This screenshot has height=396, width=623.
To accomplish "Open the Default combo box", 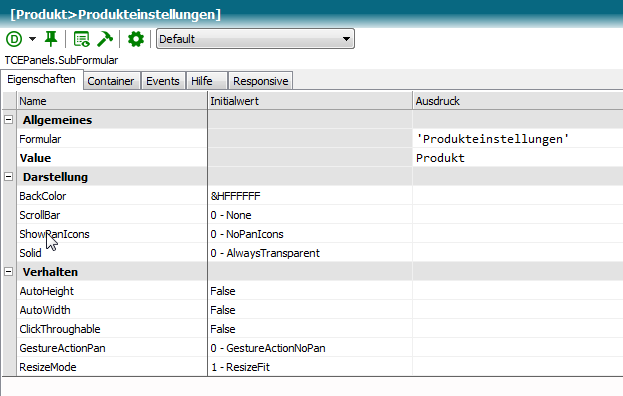I will point(255,39).
